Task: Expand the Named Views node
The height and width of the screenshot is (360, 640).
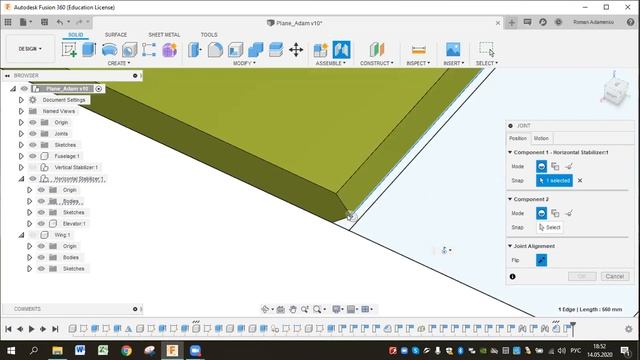Action: [21, 111]
